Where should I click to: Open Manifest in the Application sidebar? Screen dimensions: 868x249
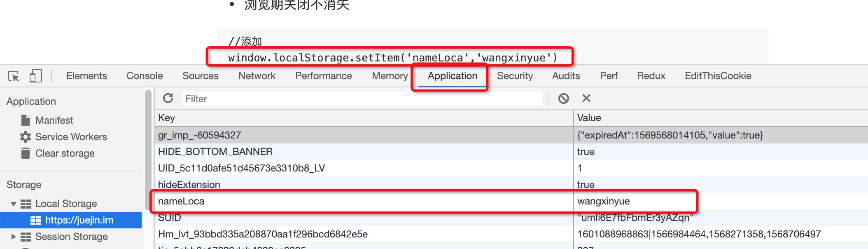(54, 120)
